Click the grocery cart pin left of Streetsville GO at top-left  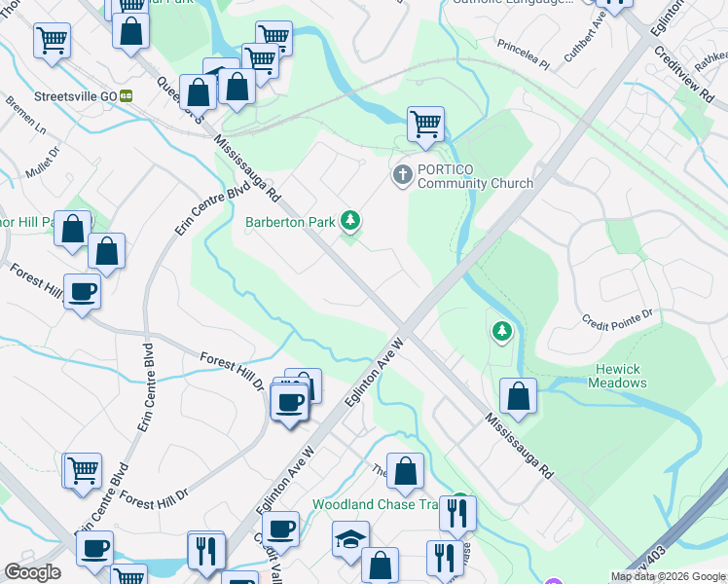(52, 42)
